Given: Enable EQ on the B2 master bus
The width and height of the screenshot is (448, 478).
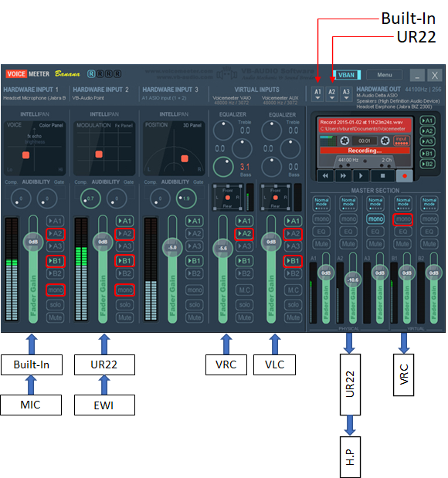Looking at the screenshot, I should [429, 232].
